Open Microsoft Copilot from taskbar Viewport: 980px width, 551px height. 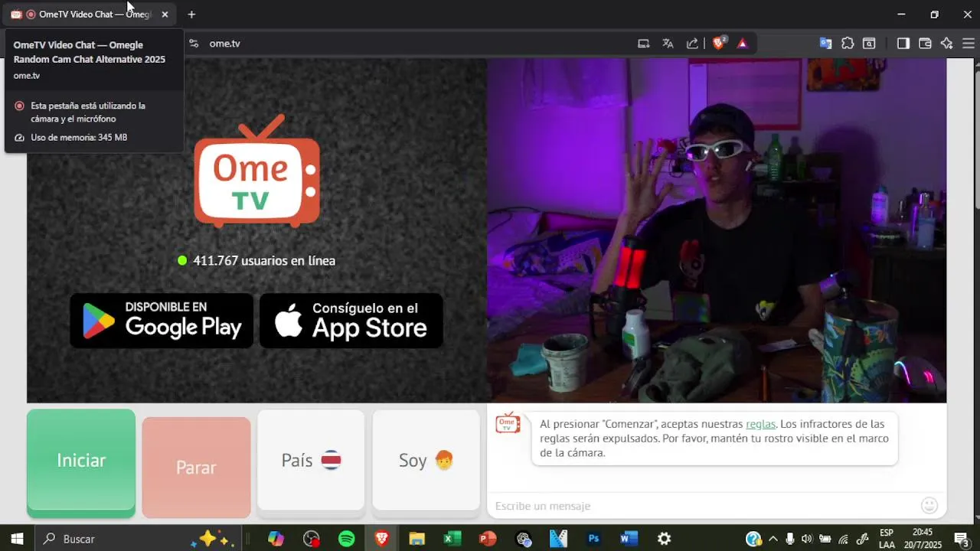(x=276, y=539)
